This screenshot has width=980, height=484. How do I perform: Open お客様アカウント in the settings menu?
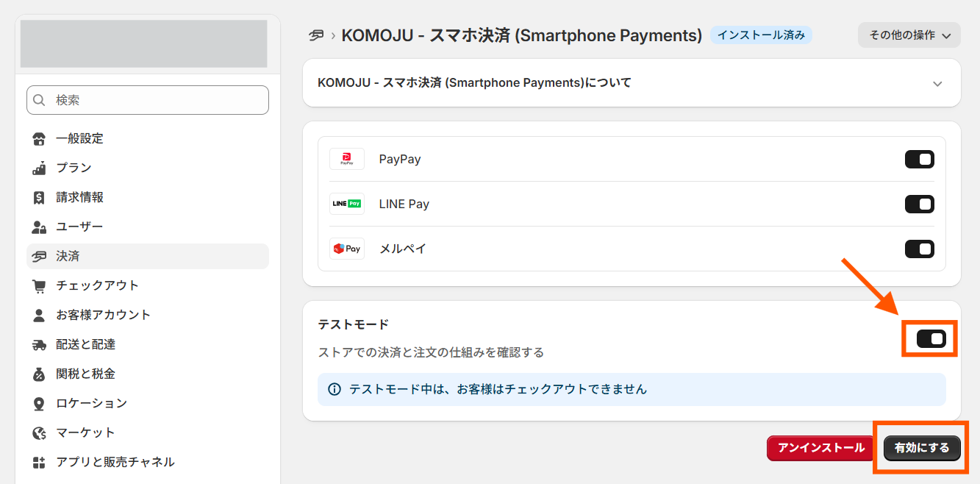[x=148, y=316]
